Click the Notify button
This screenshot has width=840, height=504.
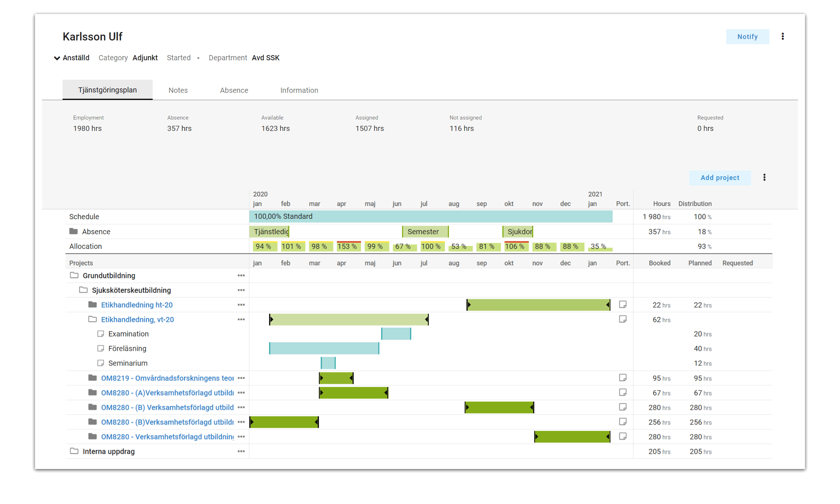748,36
